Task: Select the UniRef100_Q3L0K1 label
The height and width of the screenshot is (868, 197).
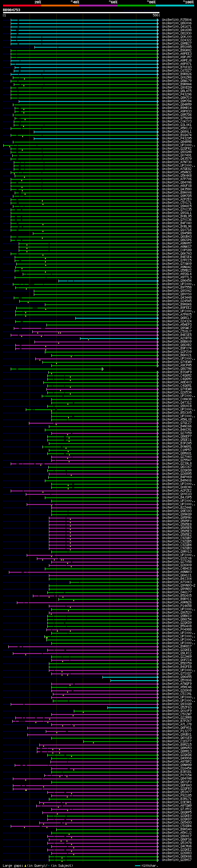Action: pos(176,125)
